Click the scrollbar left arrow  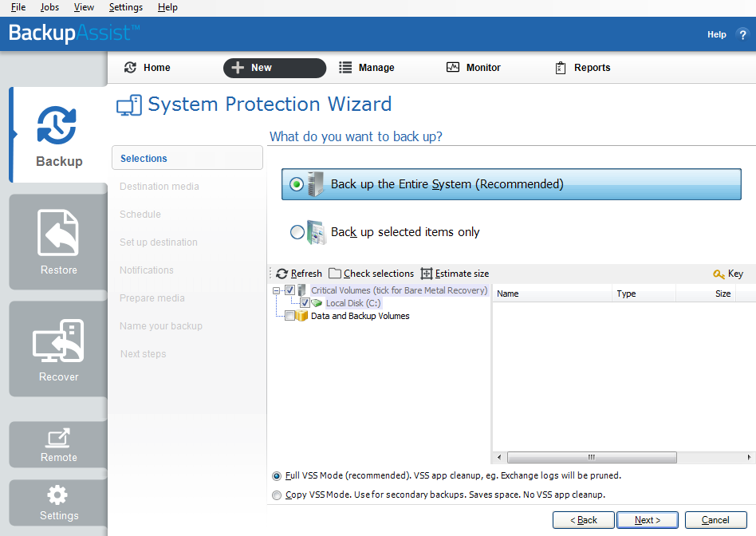tap(499, 457)
